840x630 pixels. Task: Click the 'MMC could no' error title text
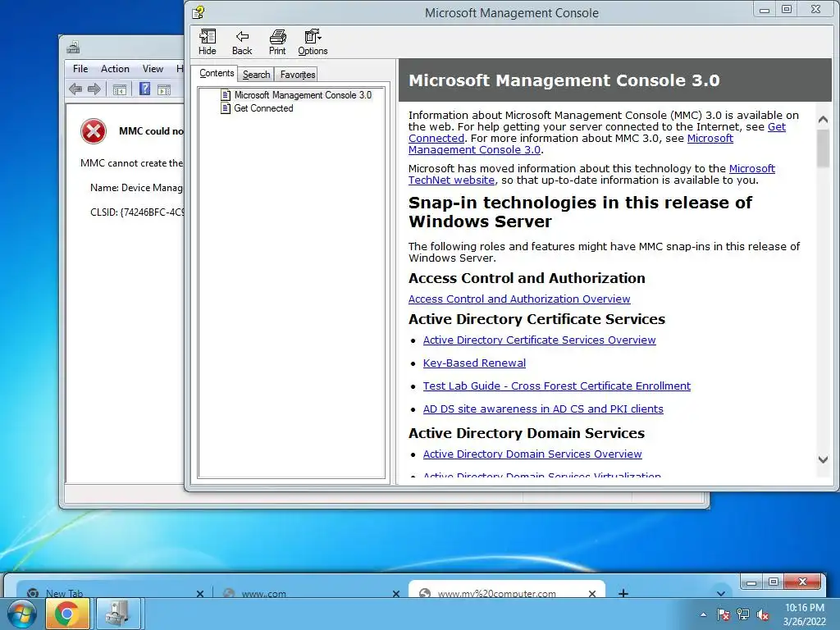point(151,131)
